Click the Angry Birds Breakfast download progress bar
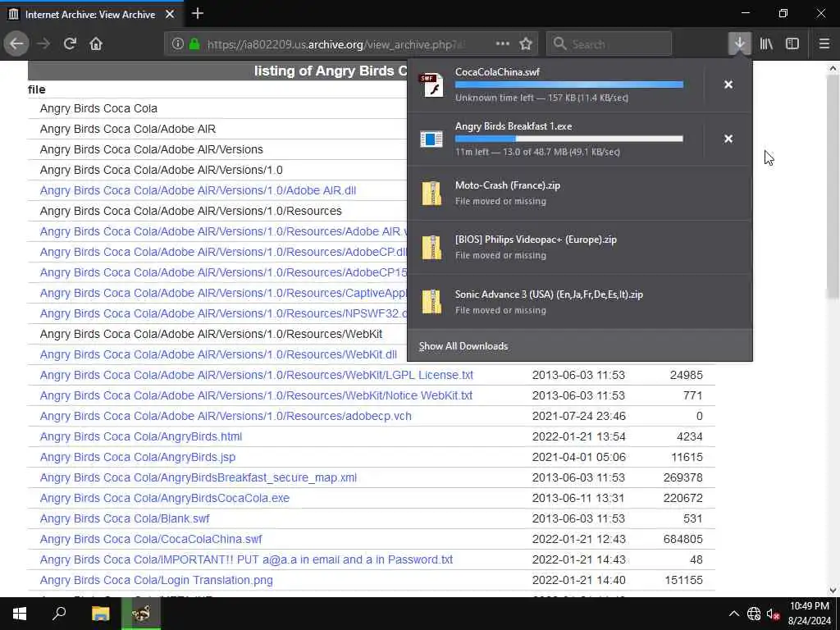The height and width of the screenshot is (630, 840). coord(569,139)
